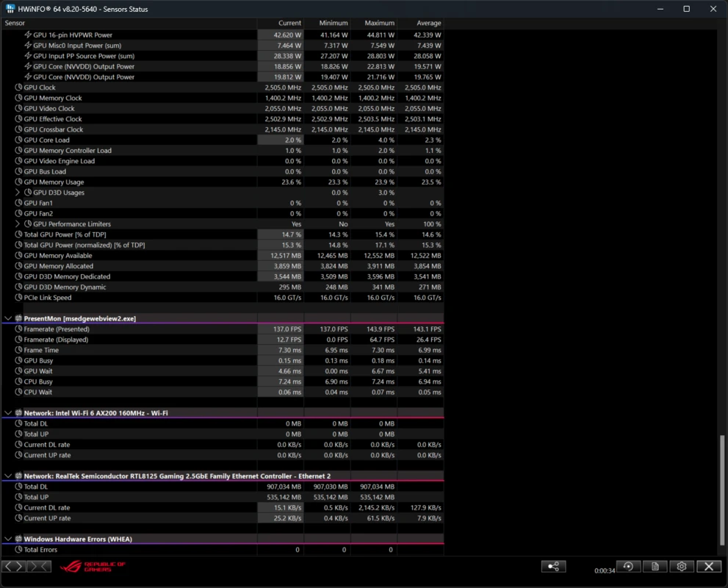Close sensors with the bottom X button
The height and width of the screenshot is (588, 728).
point(708,566)
